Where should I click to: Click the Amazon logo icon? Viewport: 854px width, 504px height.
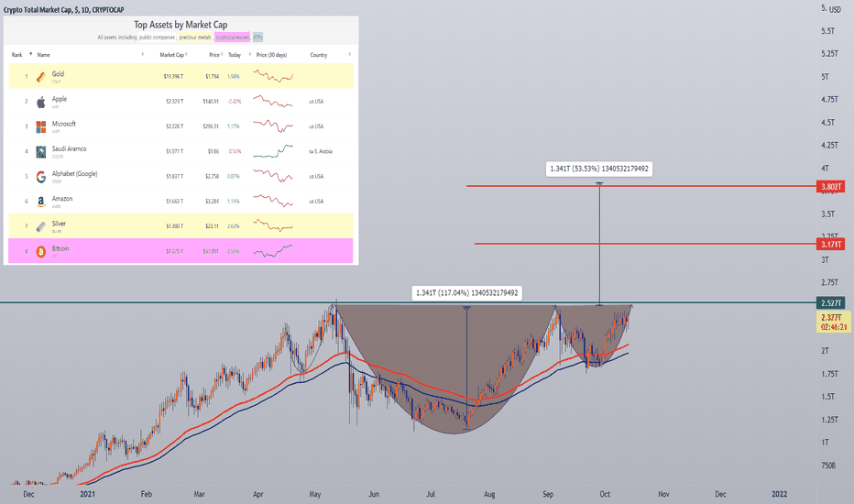point(41,203)
